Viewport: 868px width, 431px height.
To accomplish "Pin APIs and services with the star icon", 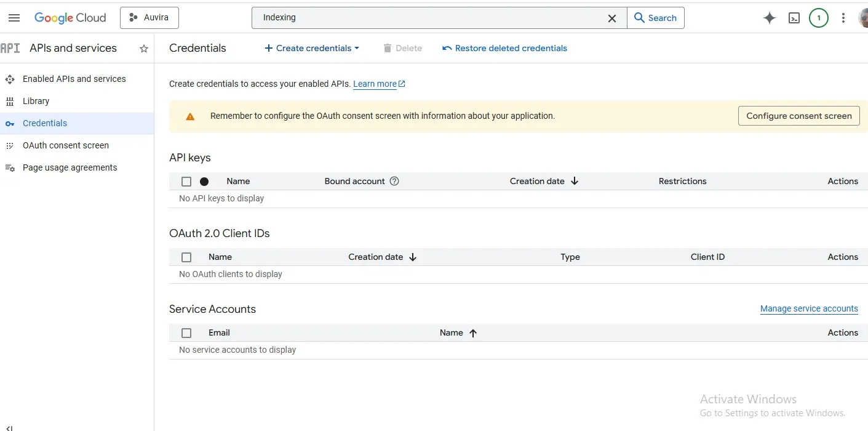I will click(143, 48).
